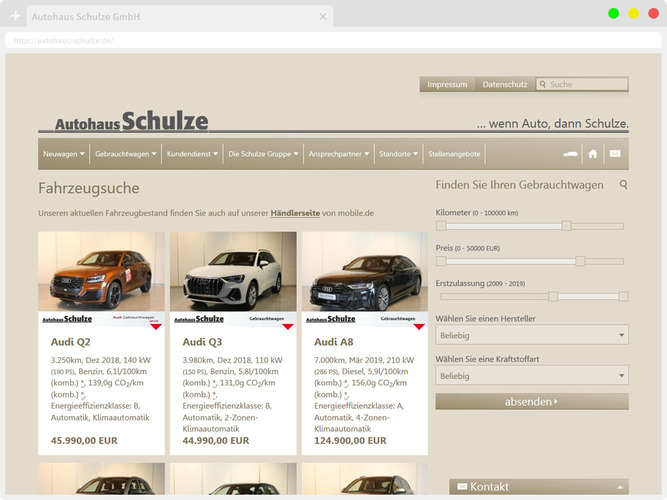Open the Kraftstoffart dropdown

pos(532,376)
